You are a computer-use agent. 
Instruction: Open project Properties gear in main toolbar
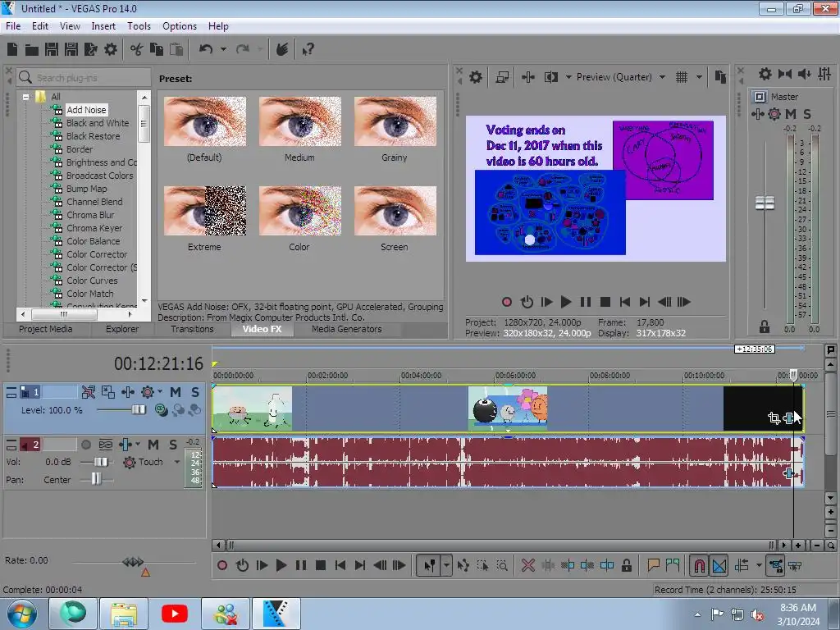[x=111, y=49]
